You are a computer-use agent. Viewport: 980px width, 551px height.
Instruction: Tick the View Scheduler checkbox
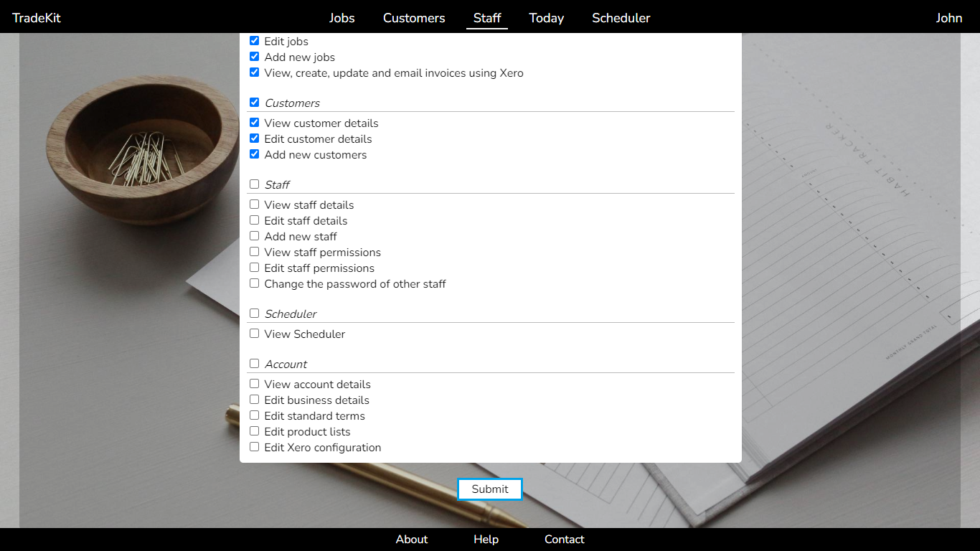click(254, 334)
